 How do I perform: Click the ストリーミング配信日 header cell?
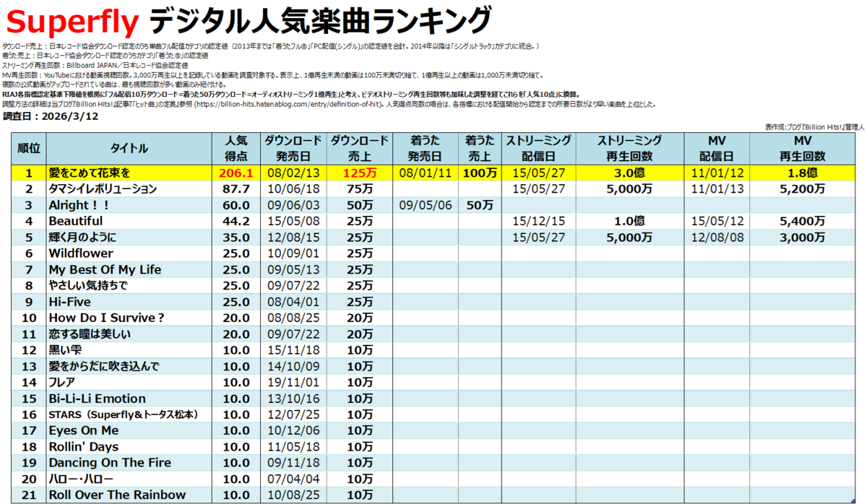tap(538, 148)
